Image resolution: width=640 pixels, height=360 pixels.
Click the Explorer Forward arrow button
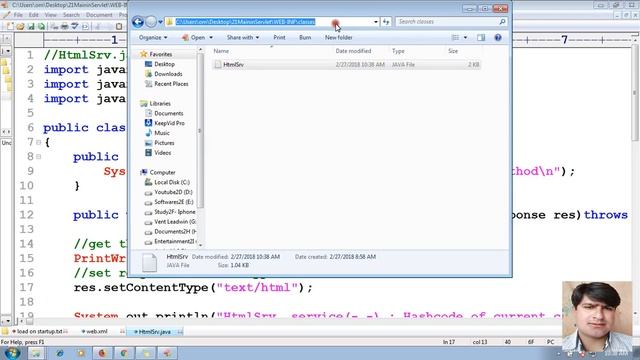pyautogui.click(x=151, y=22)
